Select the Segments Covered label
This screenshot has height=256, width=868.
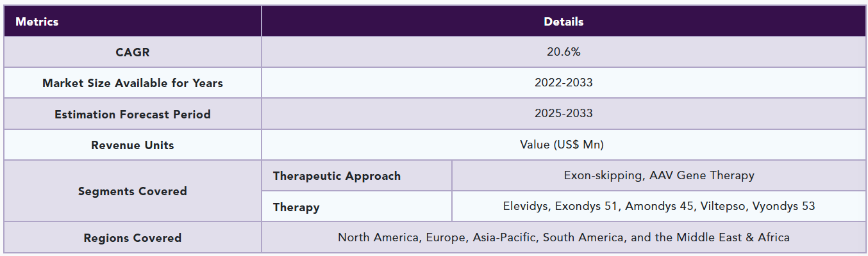coord(132,191)
